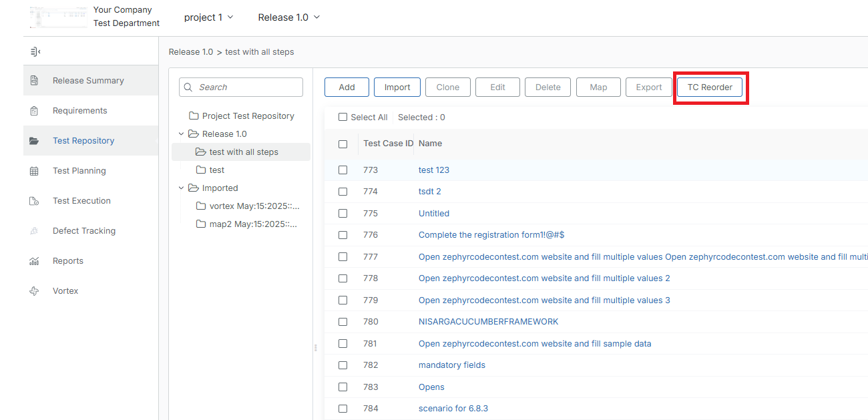This screenshot has width=868, height=420.
Task: Collapse the left navigation sidebar
Action: 35,51
